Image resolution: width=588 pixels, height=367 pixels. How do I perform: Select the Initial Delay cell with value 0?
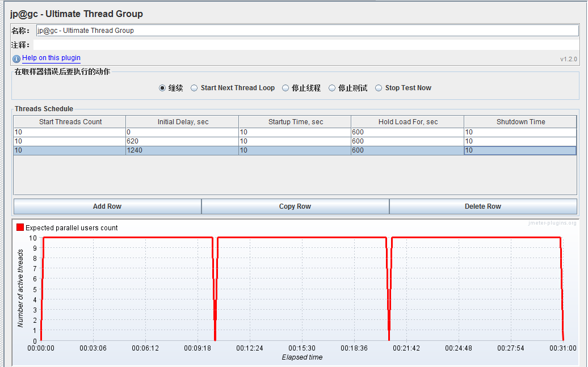coord(182,132)
